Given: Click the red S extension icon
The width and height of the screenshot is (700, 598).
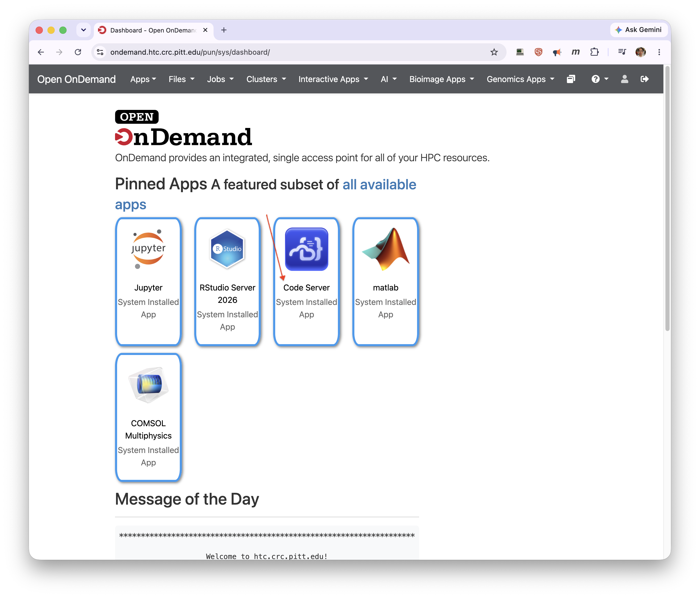Looking at the screenshot, I should coord(539,52).
